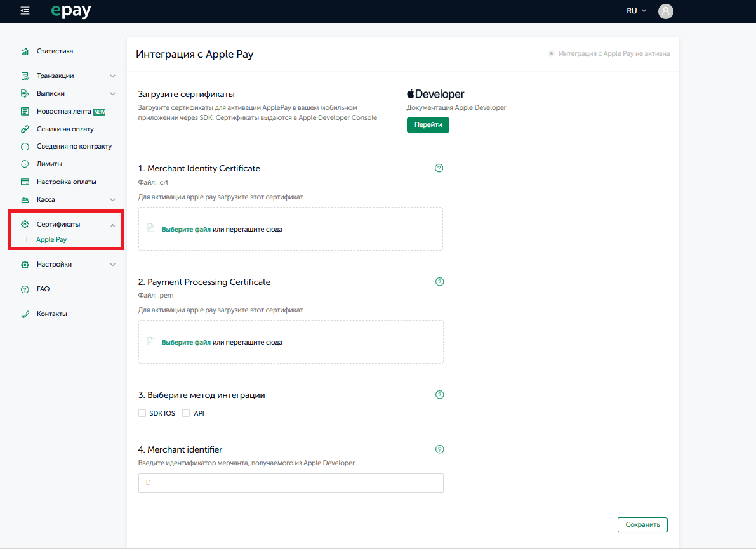Open help for Payment Processing Certificate
756x549 pixels.
click(439, 282)
